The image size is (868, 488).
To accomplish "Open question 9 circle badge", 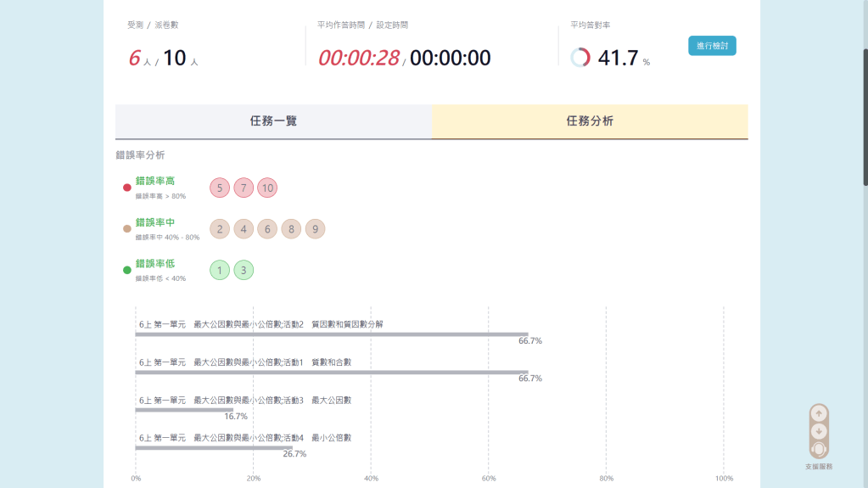I will 315,229.
